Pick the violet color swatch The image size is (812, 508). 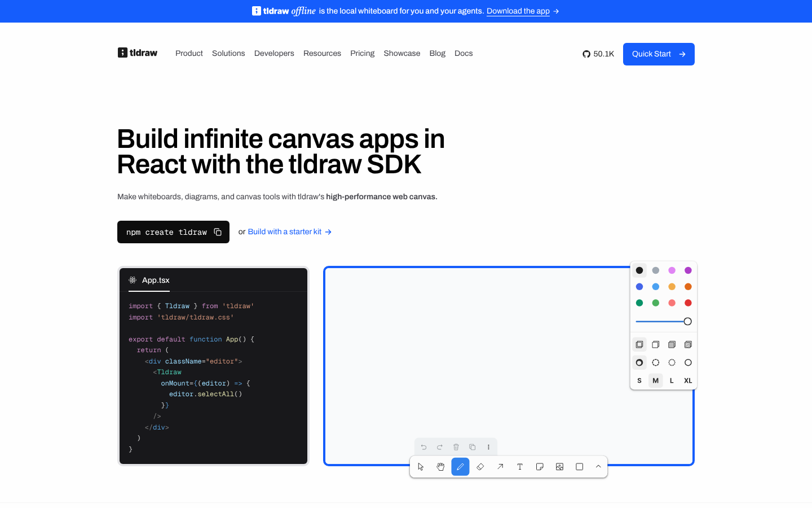click(688, 270)
